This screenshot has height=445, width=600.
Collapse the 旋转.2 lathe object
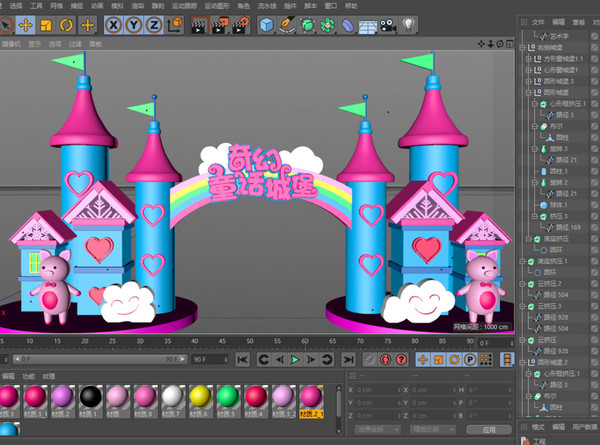[535, 183]
